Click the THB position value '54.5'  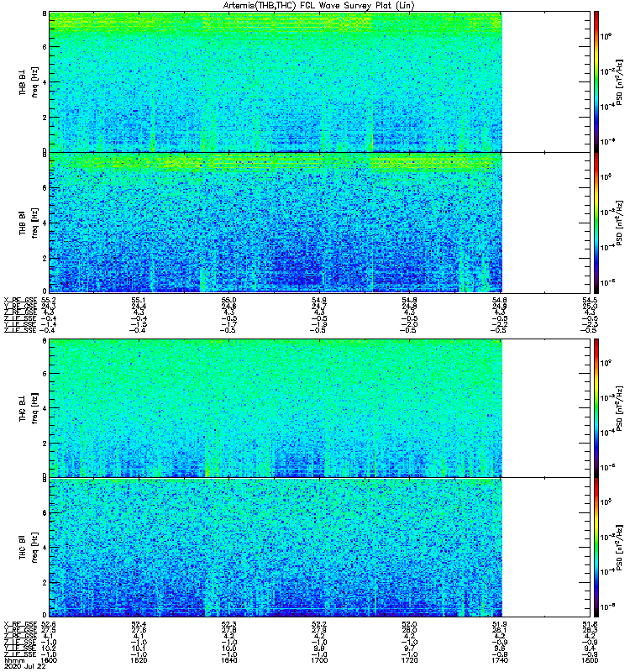[x=590, y=300]
